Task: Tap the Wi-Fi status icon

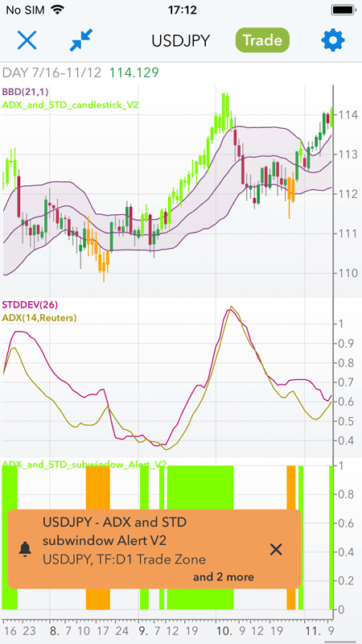Action: tap(58, 10)
